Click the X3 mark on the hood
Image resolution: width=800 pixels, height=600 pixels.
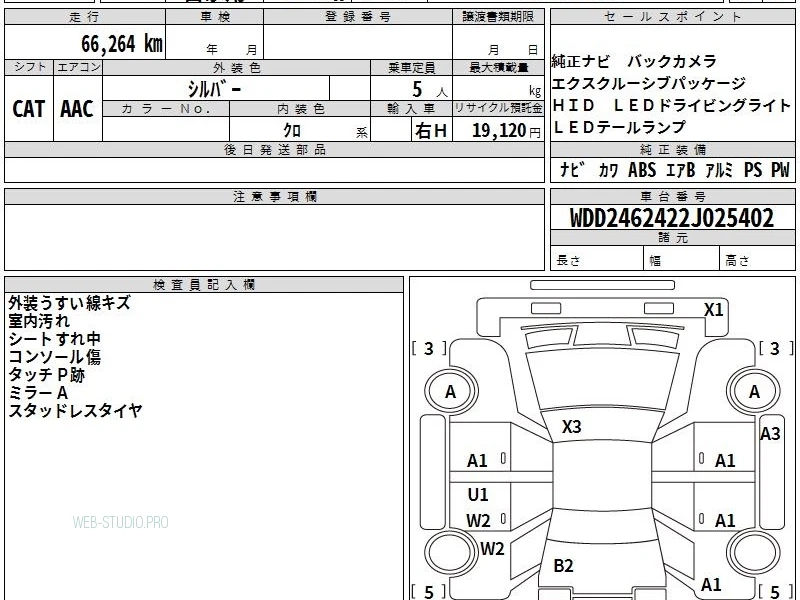[571, 427]
